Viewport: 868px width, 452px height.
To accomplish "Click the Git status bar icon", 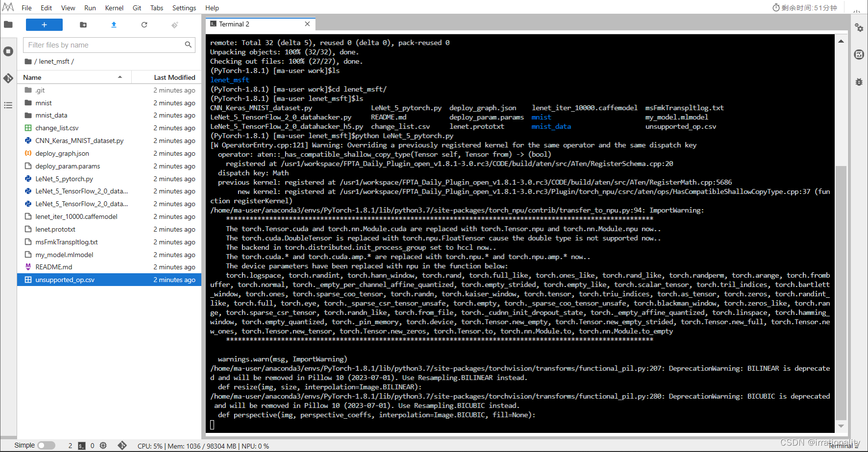I will (x=122, y=446).
